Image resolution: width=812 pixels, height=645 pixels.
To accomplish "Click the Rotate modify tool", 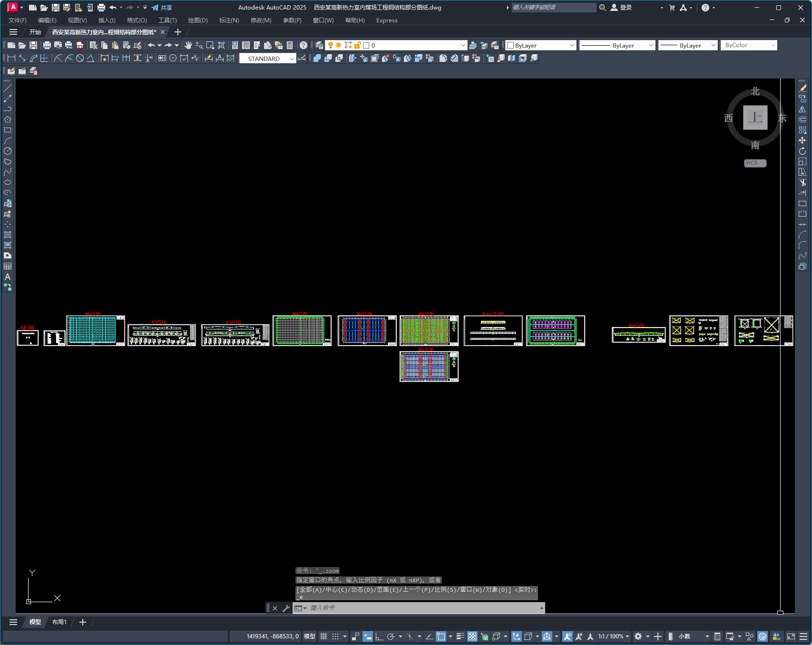I will (x=802, y=151).
